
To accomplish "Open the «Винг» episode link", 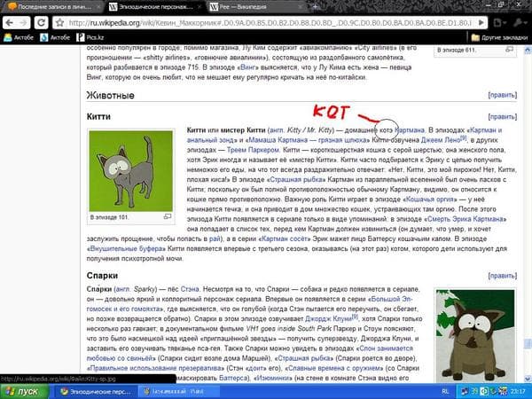I will (x=247, y=67).
